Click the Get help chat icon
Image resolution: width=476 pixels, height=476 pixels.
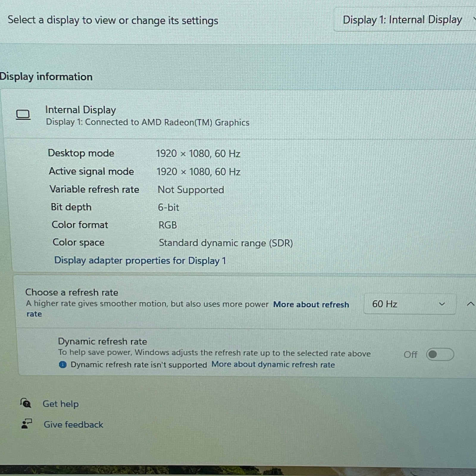26,403
